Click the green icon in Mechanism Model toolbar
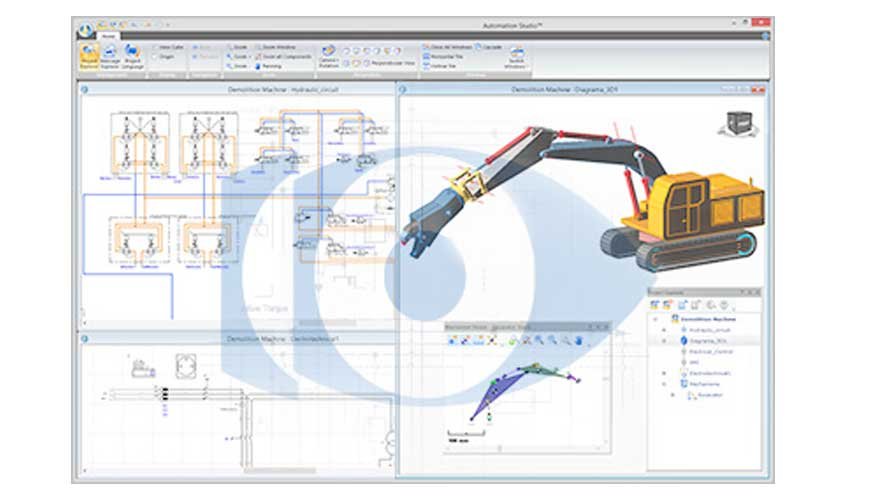The image size is (870, 500). (513, 340)
